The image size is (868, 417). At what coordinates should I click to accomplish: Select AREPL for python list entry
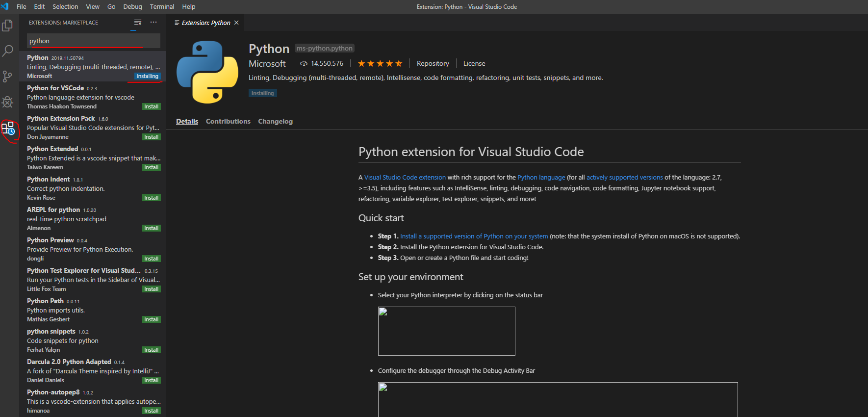[x=93, y=218]
